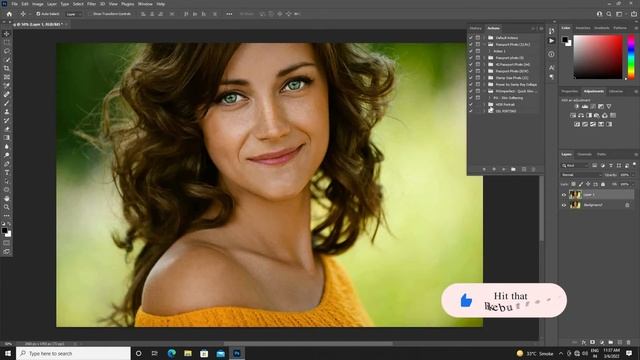This screenshot has width=640, height=360.
Task: Select the Rectangular Marquee tool
Action: tap(7, 42)
